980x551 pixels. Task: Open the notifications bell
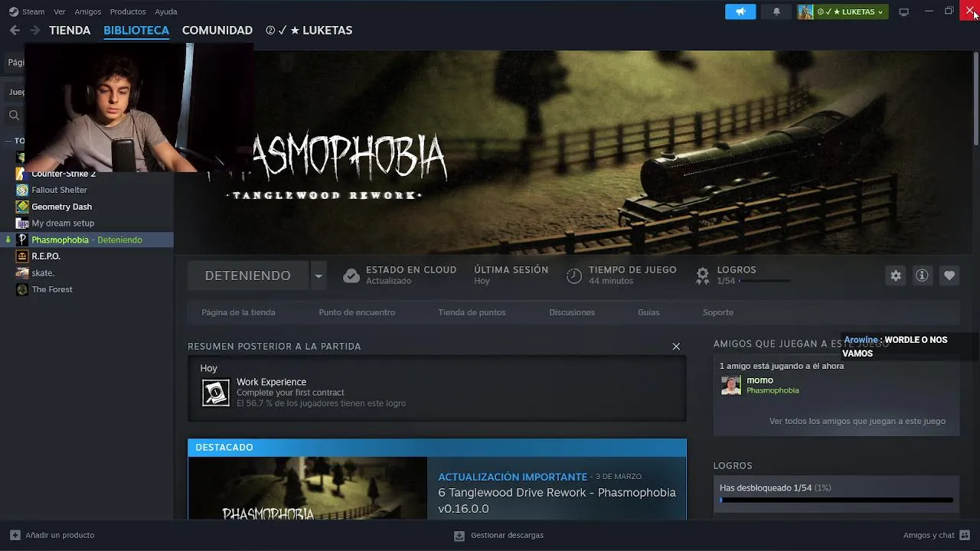click(x=776, y=11)
